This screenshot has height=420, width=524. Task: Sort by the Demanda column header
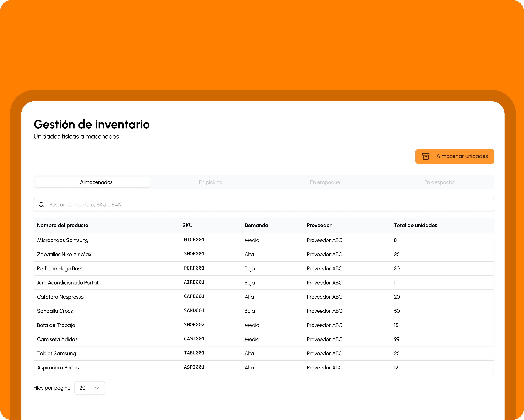click(x=256, y=225)
